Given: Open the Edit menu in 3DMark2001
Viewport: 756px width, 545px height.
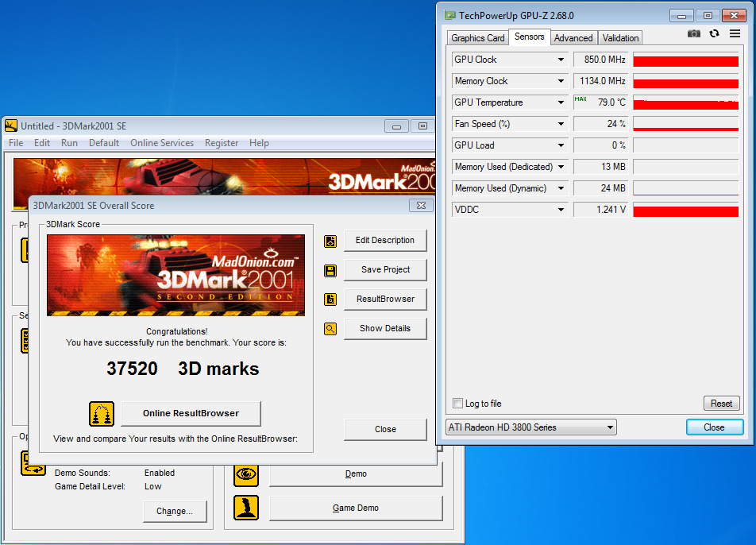Looking at the screenshot, I should pyautogui.click(x=42, y=143).
